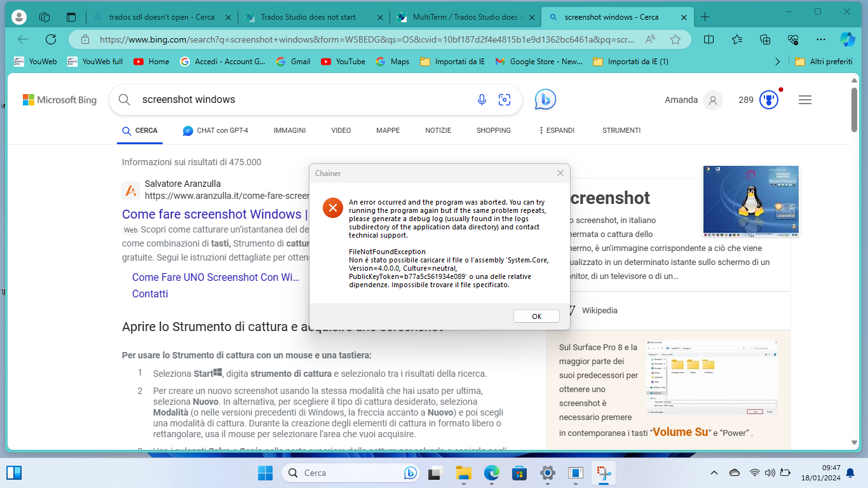Open the Wikipedia source link

click(599, 311)
